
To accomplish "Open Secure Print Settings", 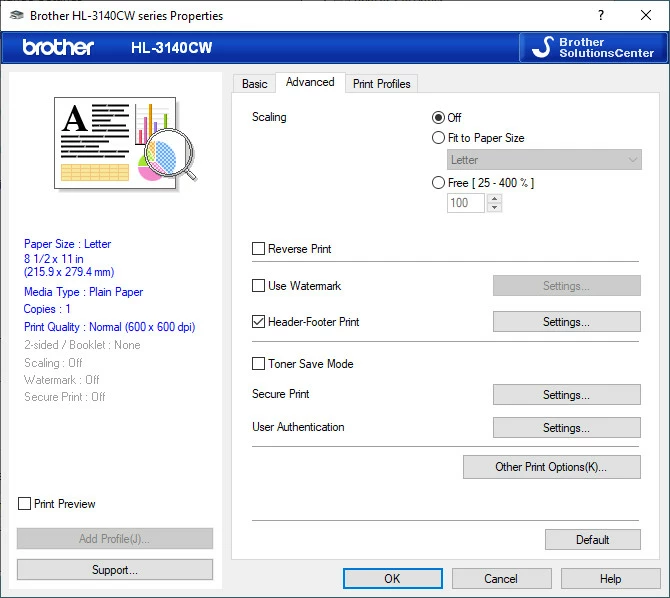I will pos(567,395).
